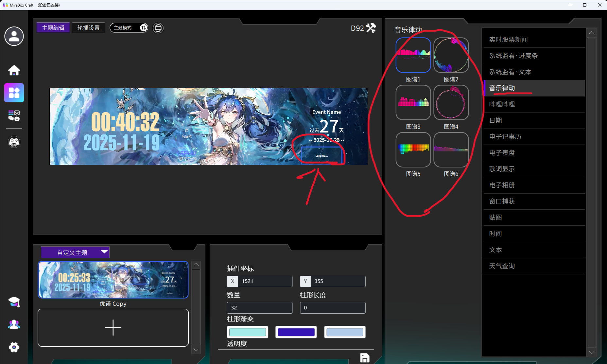Open 电子记事历 plugin entry
This screenshot has height=364, width=607.
pyautogui.click(x=534, y=137)
